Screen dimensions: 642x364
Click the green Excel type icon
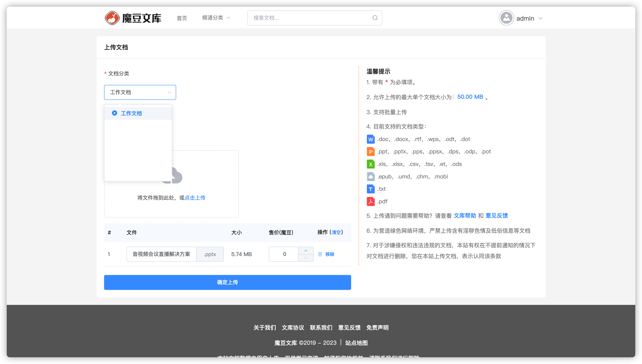[370, 164]
